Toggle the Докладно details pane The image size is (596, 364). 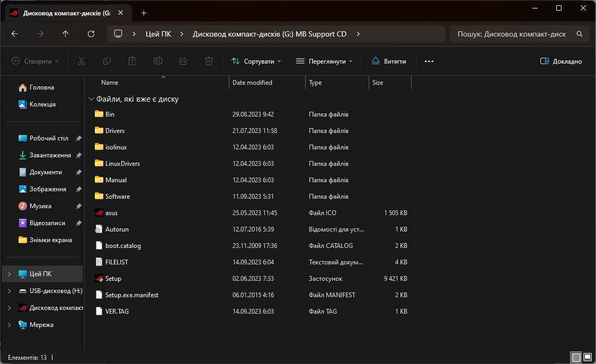tap(561, 61)
